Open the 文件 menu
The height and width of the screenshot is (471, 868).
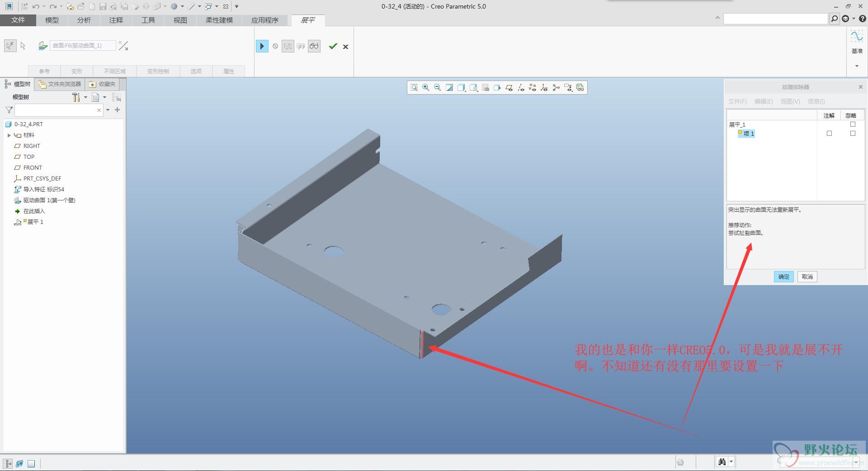18,20
